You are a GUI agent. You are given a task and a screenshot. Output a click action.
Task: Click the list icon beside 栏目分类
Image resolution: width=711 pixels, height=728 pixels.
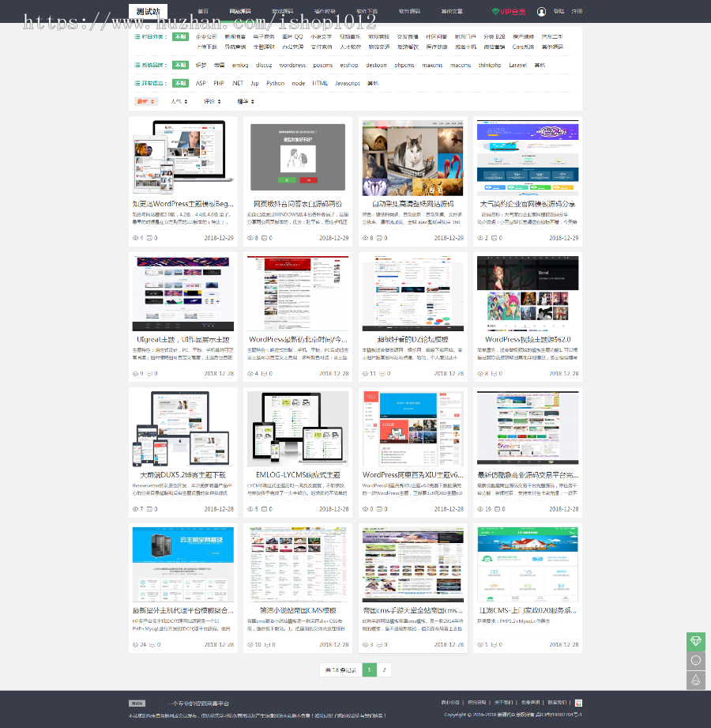tap(137, 36)
